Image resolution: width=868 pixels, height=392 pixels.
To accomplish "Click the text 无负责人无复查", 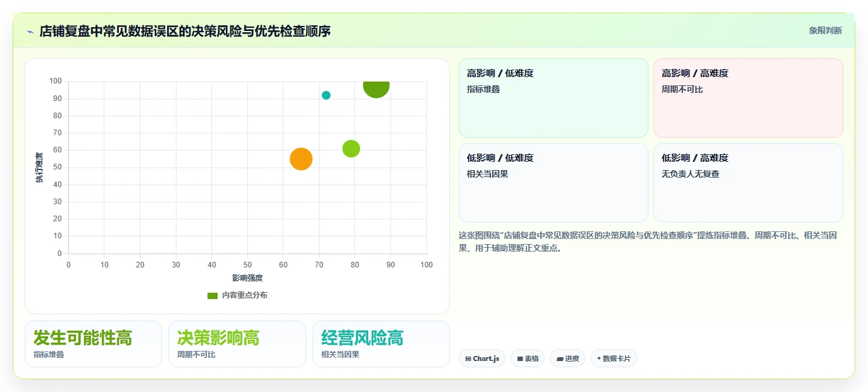I will 690,174.
